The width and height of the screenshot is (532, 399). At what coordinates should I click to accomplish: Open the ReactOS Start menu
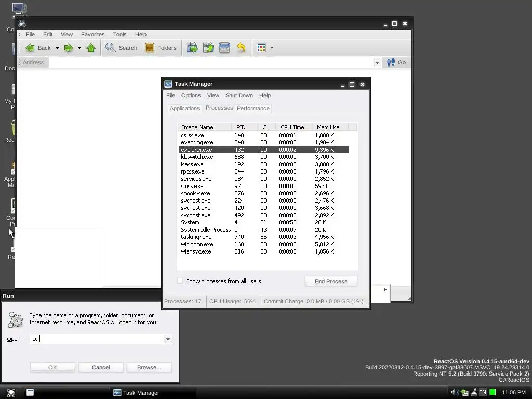click(11, 393)
